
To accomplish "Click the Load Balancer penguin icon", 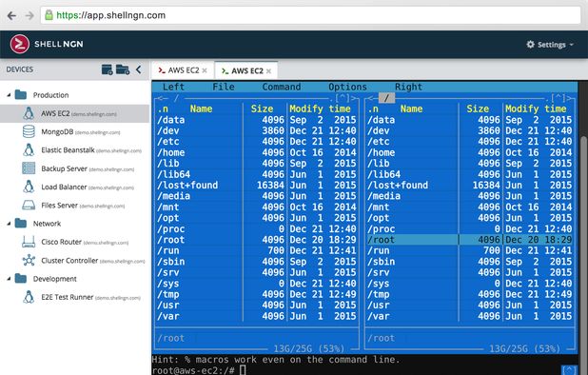I will click(x=29, y=187).
